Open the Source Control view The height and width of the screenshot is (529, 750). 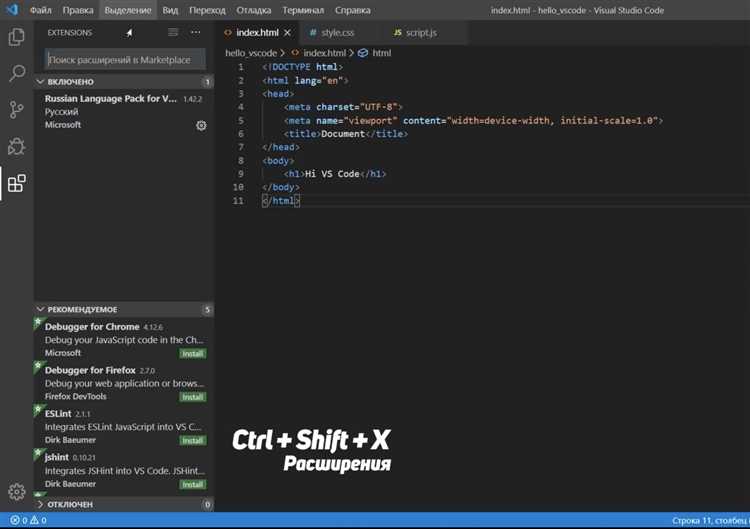tap(17, 110)
